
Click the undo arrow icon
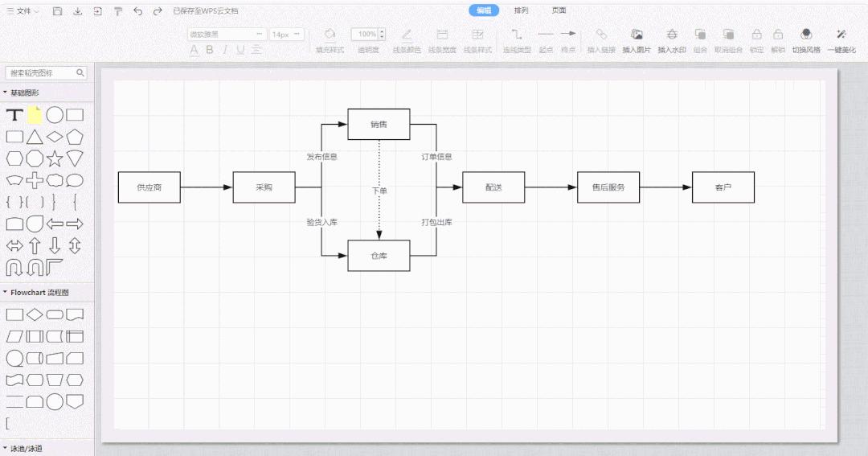point(138,10)
